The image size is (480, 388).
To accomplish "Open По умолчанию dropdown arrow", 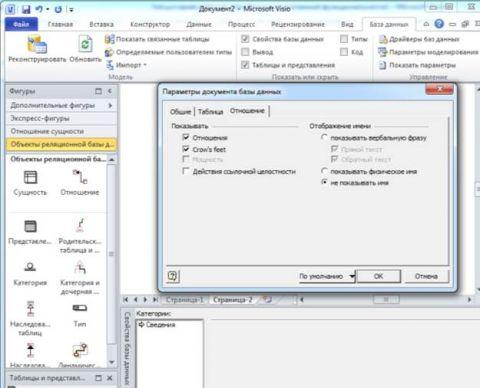I will point(352,276).
